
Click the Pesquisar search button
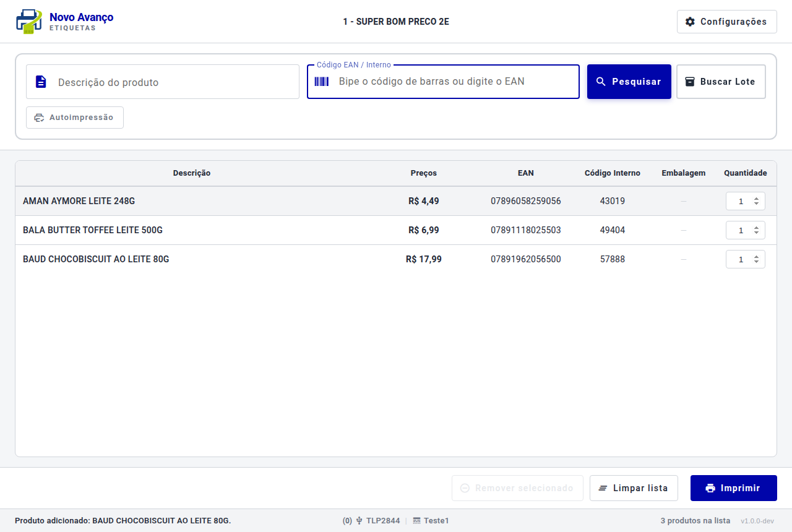(x=629, y=82)
